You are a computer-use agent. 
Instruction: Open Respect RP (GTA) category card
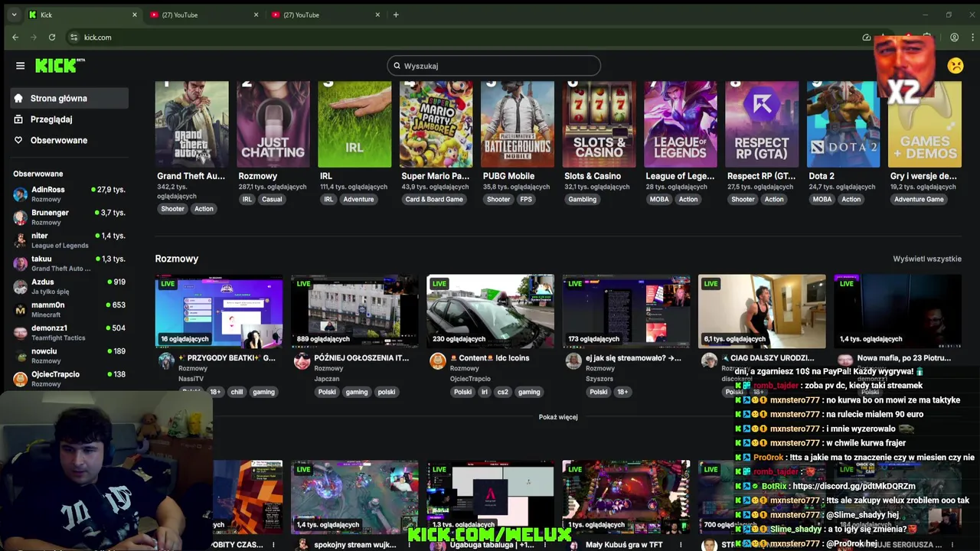pyautogui.click(x=762, y=124)
